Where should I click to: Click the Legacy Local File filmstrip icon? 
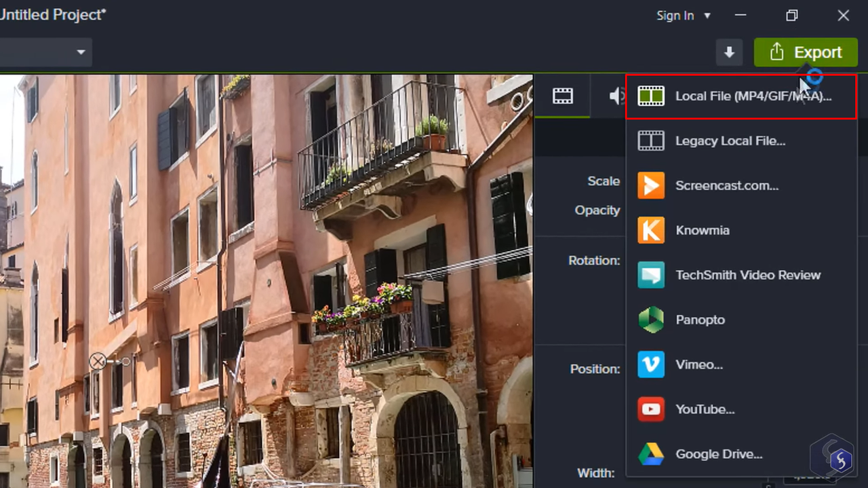(x=651, y=141)
